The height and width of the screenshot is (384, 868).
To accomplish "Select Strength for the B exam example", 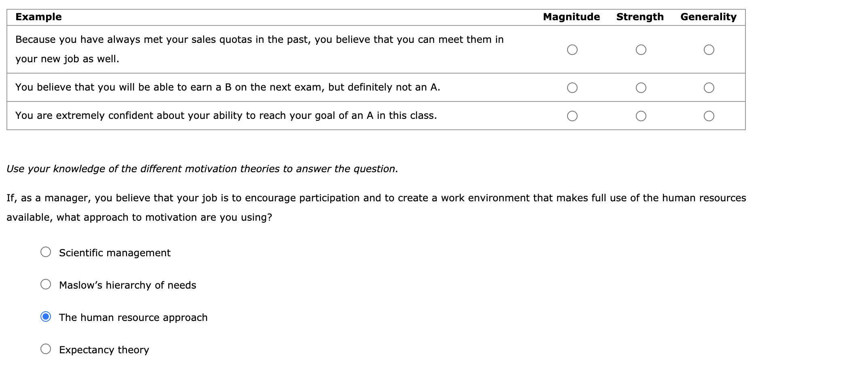I will pyautogui.click(x=641, y=87).
